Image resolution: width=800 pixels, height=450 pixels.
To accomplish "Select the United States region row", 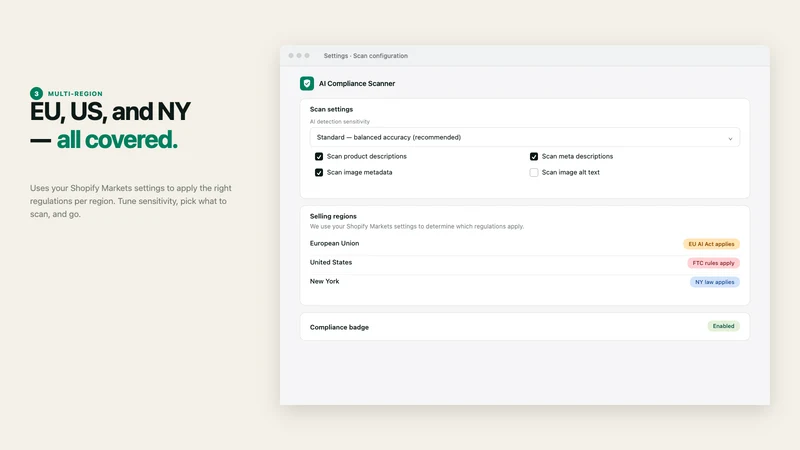I will point(524,263).
